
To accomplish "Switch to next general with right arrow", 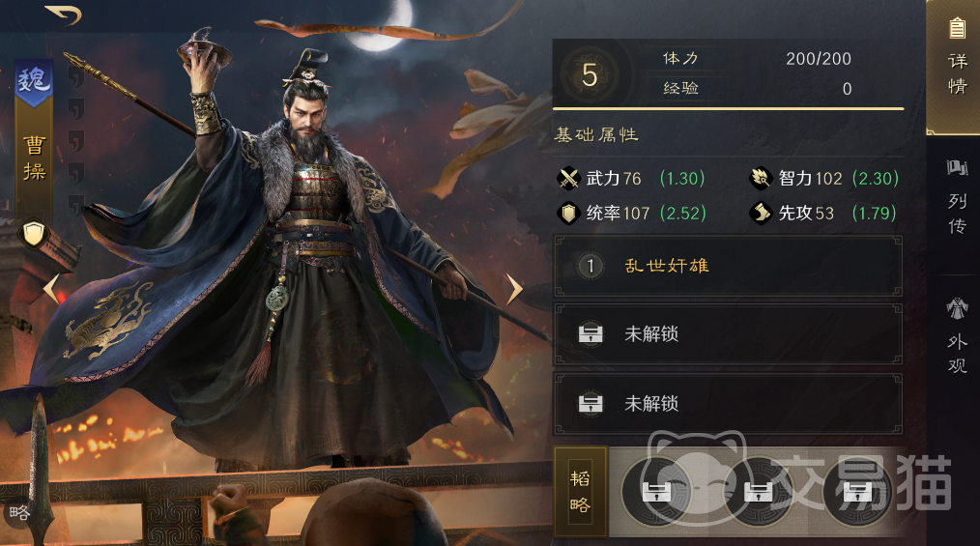I will [x=514, y=289].
